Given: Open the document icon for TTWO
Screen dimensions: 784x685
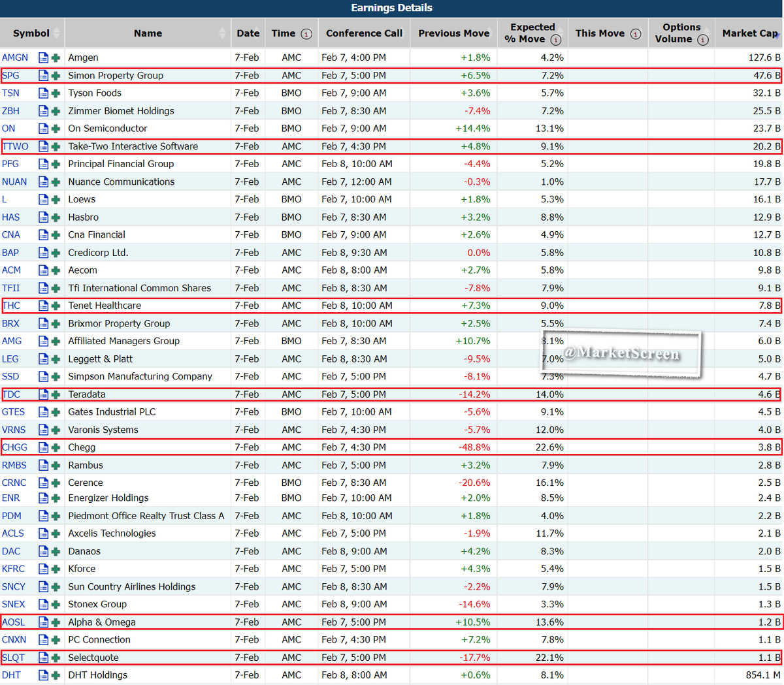Looking at the screenshot, I should (x=43, y=146).
